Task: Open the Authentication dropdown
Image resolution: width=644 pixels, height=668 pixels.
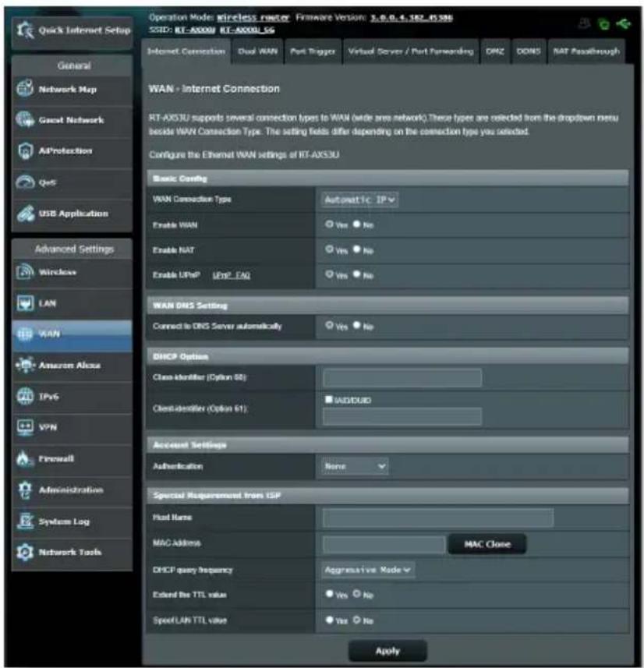Action: point(355,466)
